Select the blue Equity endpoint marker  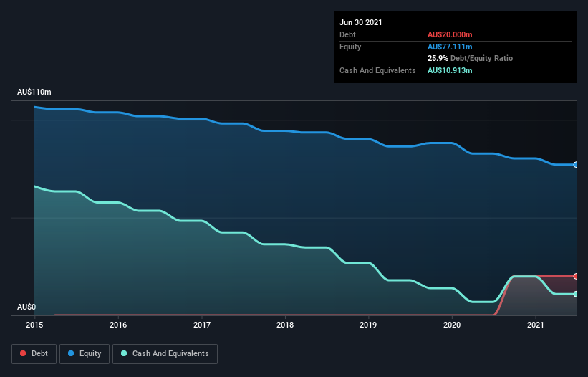tap(575, 165)
